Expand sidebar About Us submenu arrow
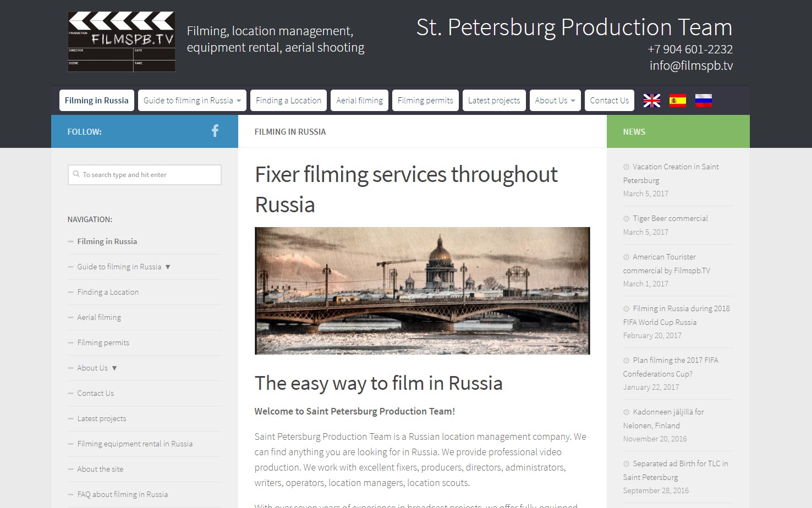 tap(114, 368)
